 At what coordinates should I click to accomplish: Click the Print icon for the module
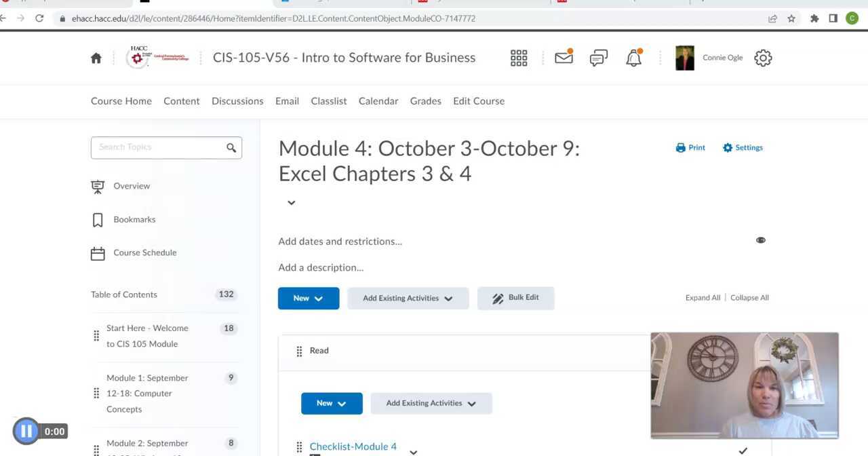681,148
